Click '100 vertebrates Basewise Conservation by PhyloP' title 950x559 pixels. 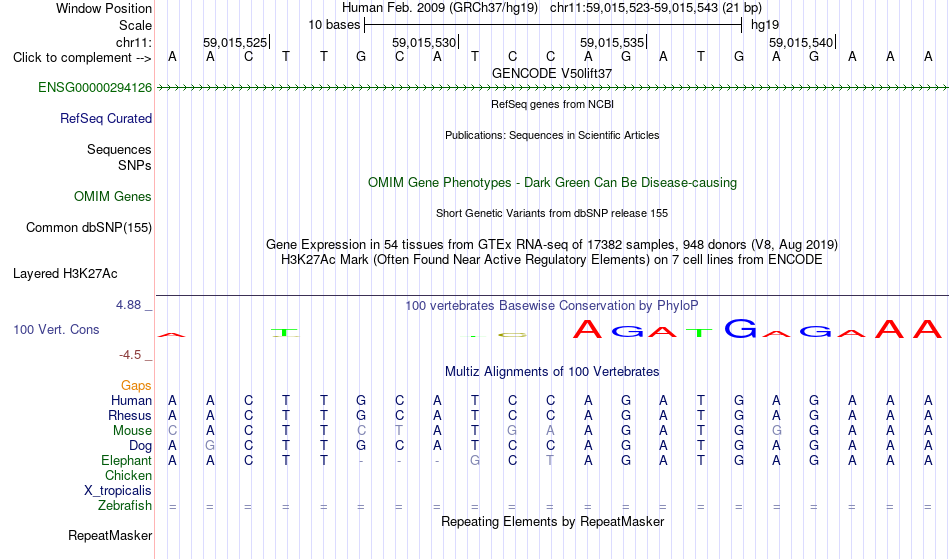pos(552,306)
